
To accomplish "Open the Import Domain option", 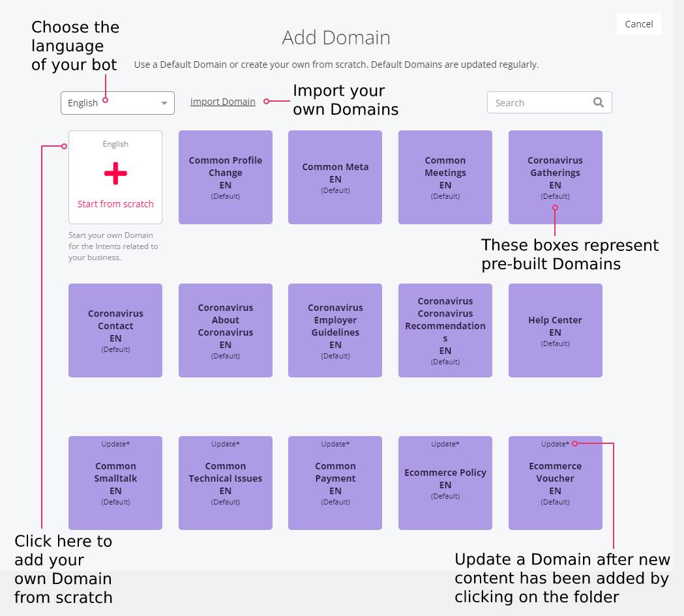I will click(222, 102).
